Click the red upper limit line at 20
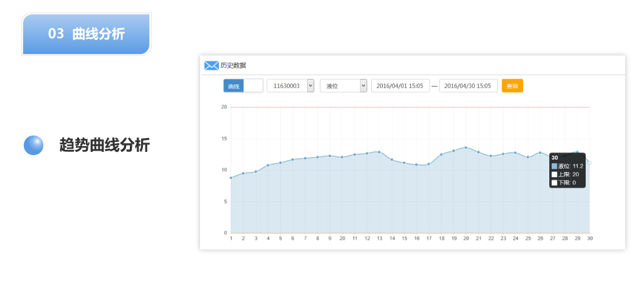Image resolution: width=644 pixels, height=305 pixels. coord(408,107)
